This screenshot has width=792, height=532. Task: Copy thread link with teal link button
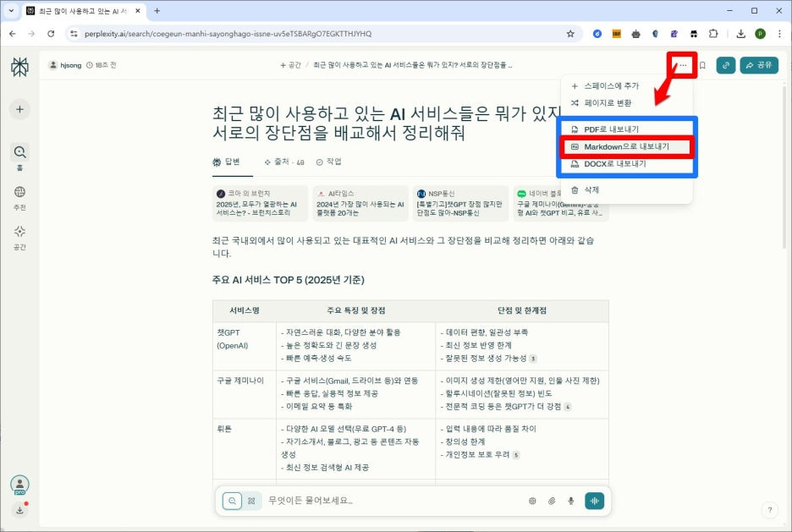726,65
